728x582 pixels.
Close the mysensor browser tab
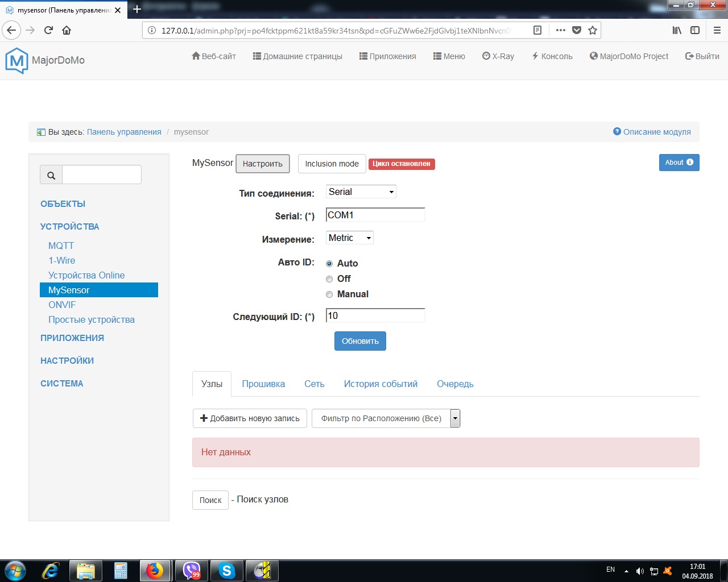pyautogui.click(x=118, y=10)
